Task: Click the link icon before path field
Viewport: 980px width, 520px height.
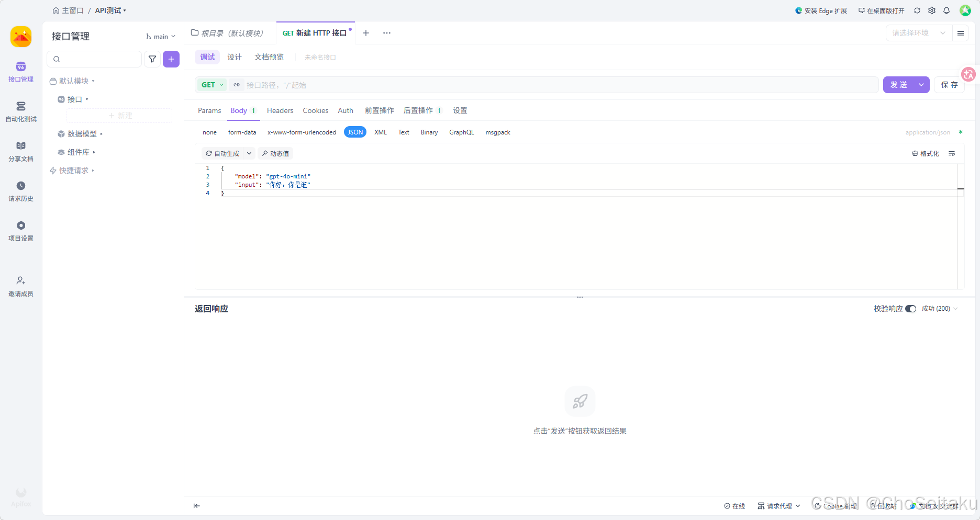Action: pos(237,85)
